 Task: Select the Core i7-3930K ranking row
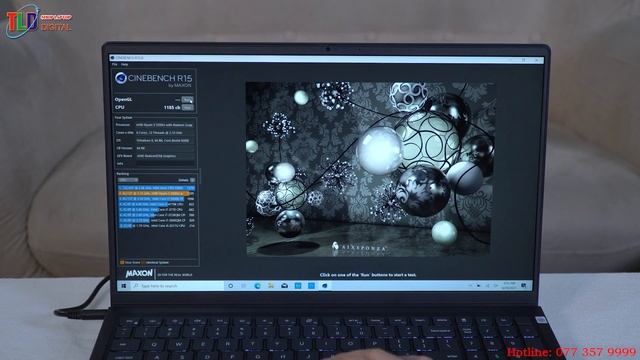pyautogui.click(x=157, y=199)
